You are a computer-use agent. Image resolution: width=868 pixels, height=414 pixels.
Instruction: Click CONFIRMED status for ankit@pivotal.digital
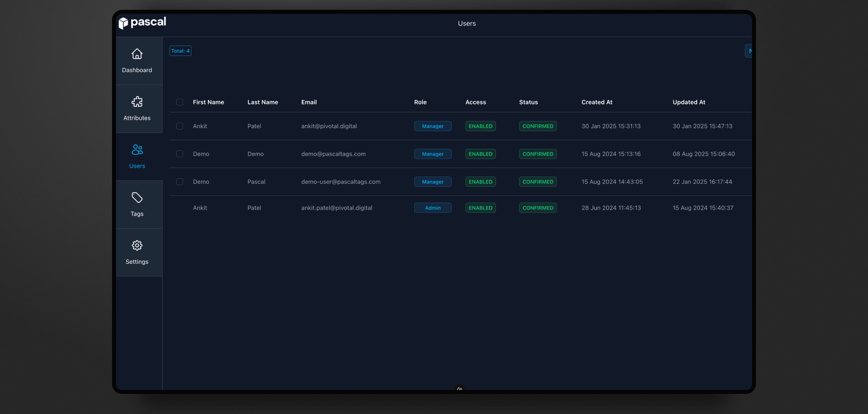coord(537,127)
